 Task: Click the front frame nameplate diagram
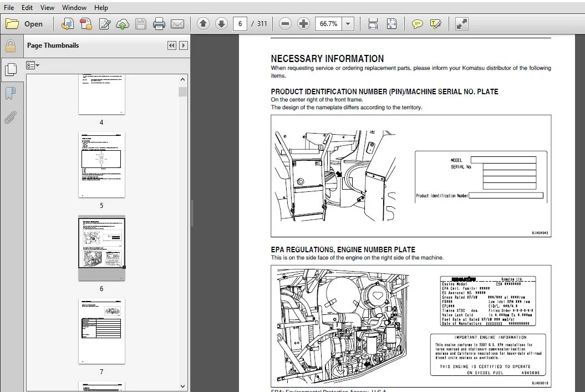tap(335, 175)
